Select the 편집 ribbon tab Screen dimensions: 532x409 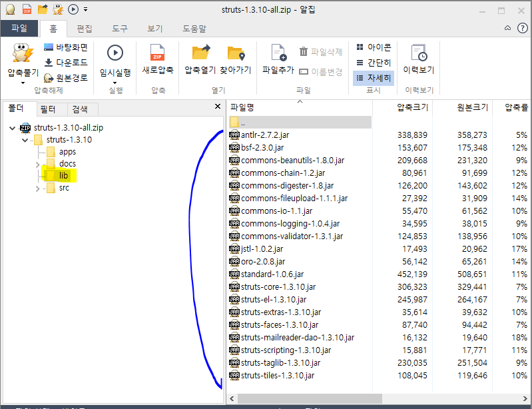85,29
